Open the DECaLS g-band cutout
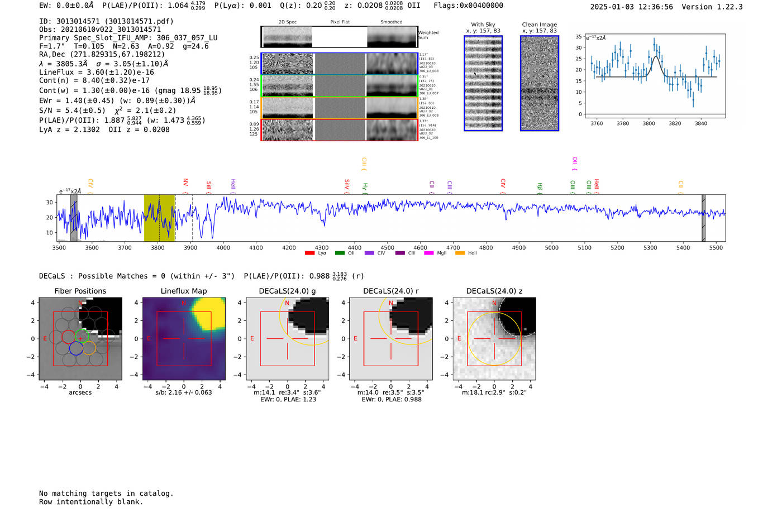The image size is (782, 532). [287, 338]
